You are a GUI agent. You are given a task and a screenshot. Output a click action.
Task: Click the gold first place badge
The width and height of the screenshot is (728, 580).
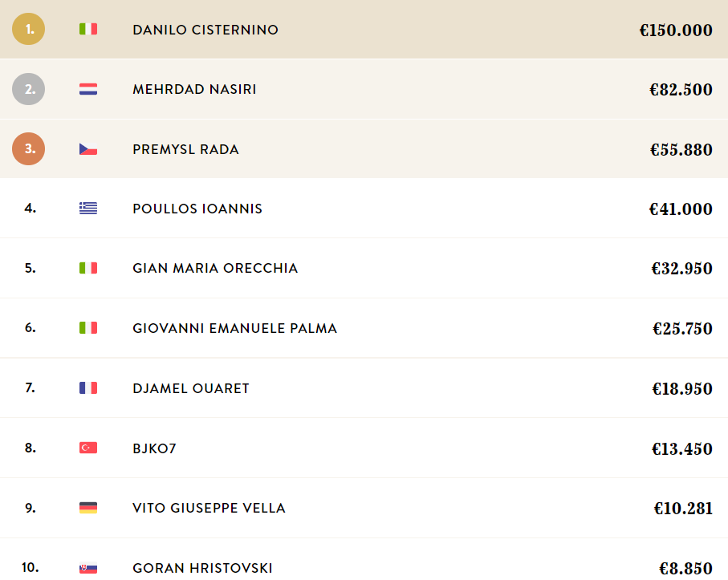(28, 29)
